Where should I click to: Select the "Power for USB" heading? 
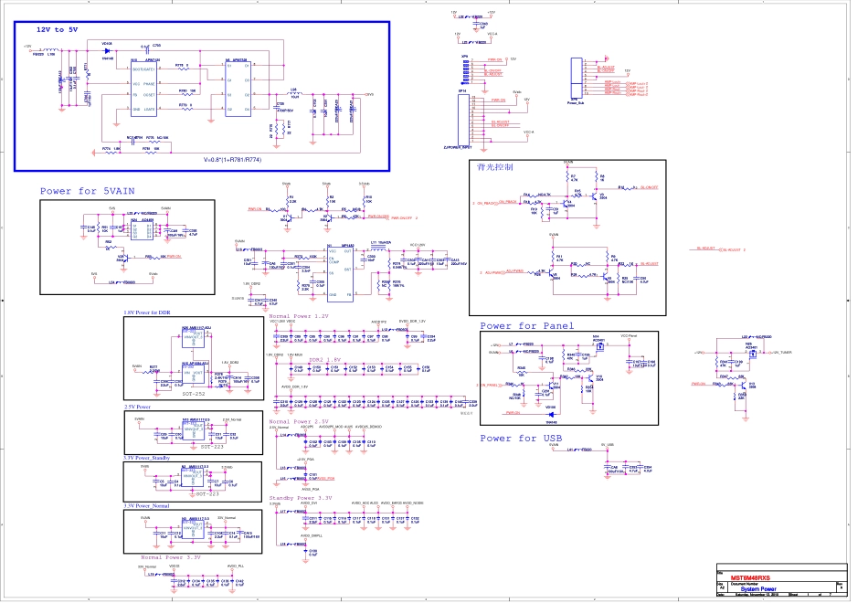pos(521,438)
